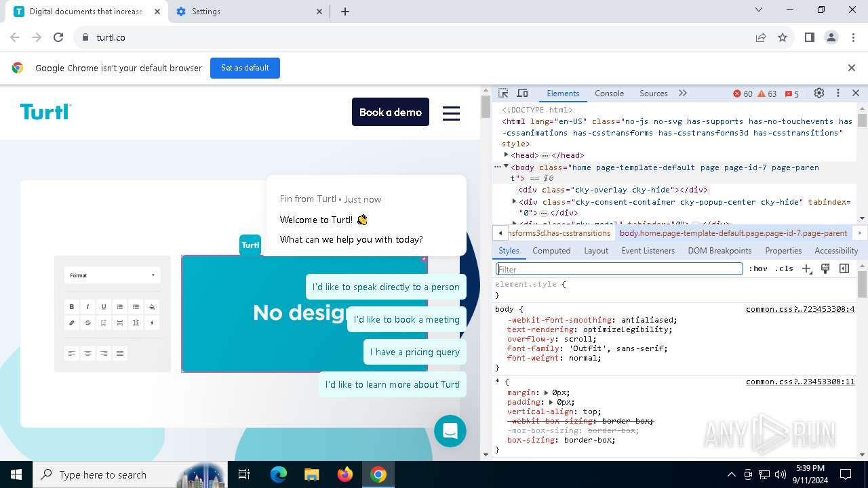Open the DOM Breakpoints tab
Viewport: 868px width, 488px height.
tap(719, 251)
